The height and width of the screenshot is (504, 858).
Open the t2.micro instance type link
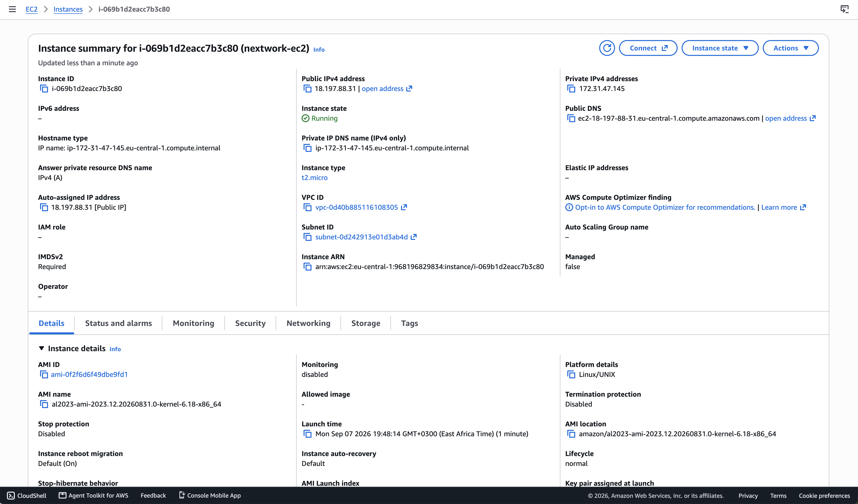tap(315, 178)
